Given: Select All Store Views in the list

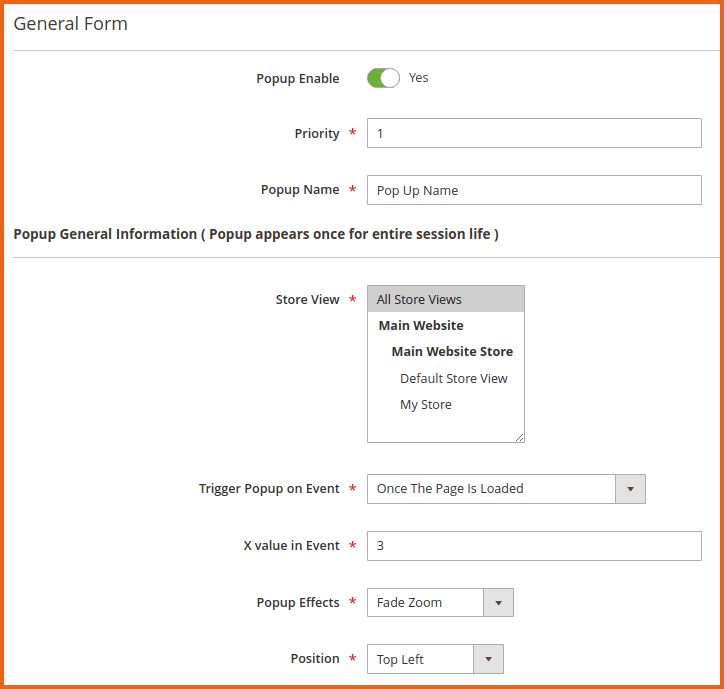Looking at the screenshot, I should (445, 299).
